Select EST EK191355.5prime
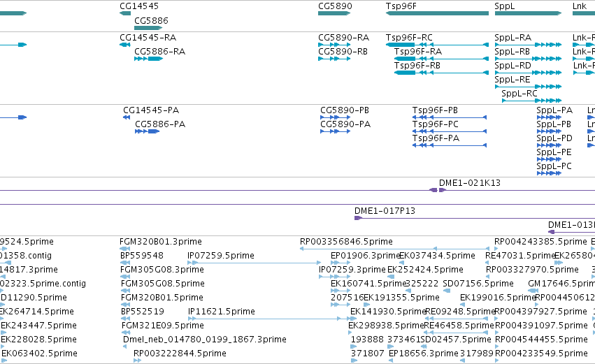The image size is (595, 364). coord(401,298)
